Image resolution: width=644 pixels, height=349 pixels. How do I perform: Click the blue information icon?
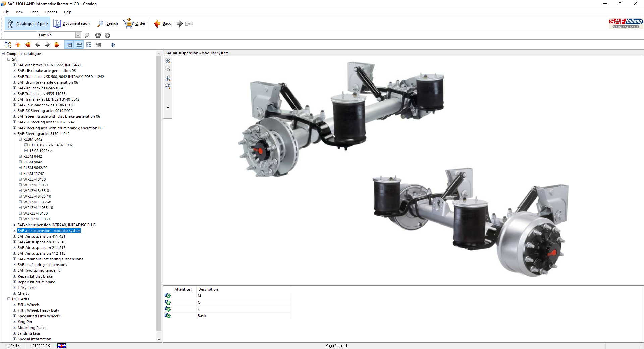(113, 45)
